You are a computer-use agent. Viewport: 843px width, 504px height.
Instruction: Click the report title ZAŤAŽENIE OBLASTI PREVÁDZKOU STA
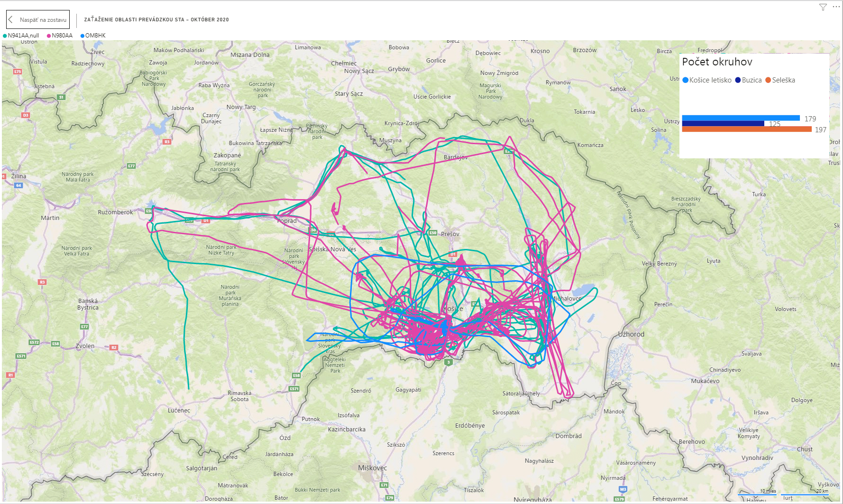[156, 20]
